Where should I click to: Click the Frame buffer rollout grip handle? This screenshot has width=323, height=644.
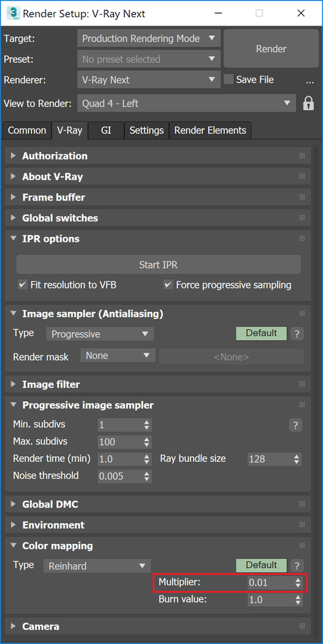pyautogui.click(x=302, y=197)
